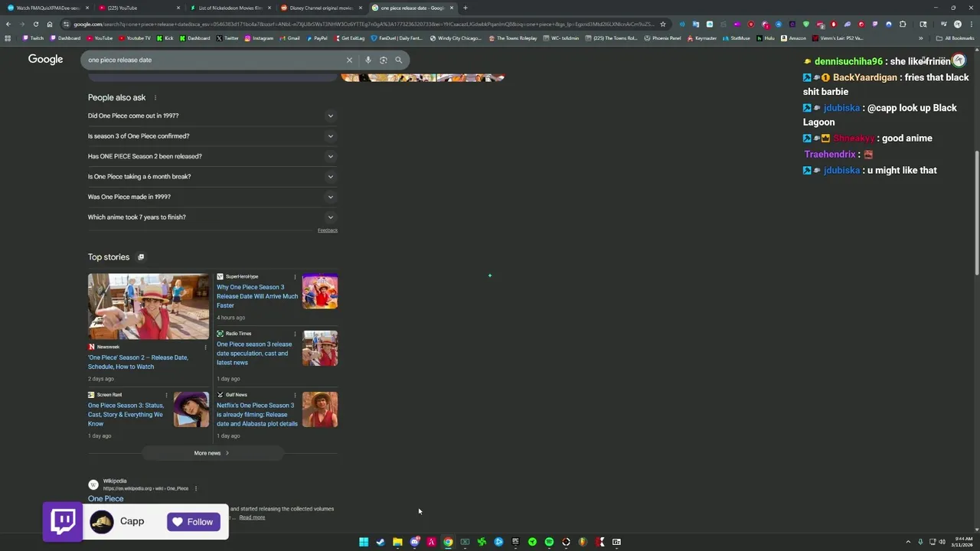
Task: Expand 'Was One Piece made in 1999?'
Action: [x=212, y=197]
